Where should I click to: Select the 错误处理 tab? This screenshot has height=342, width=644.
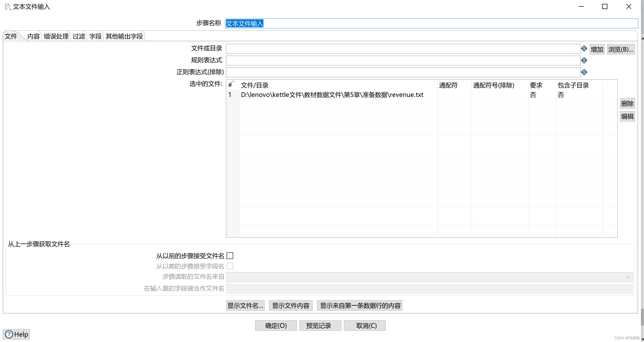tap(56, 36)
